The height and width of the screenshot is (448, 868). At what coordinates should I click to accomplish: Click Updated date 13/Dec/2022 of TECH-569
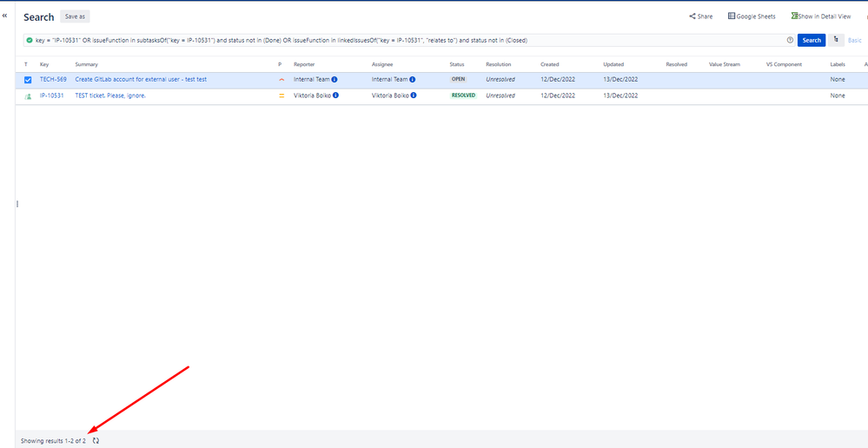pyautogui.click(x=620, y=79)
